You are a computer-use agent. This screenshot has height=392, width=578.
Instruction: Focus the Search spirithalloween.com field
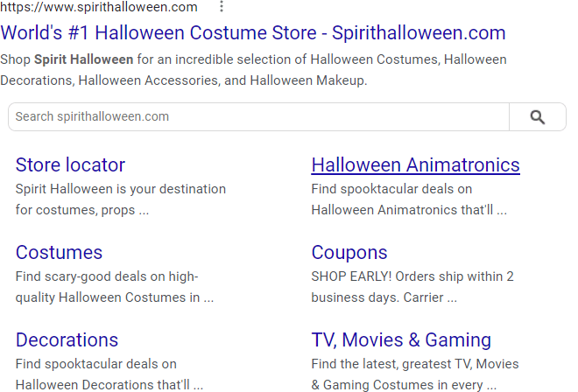point(258,117)
